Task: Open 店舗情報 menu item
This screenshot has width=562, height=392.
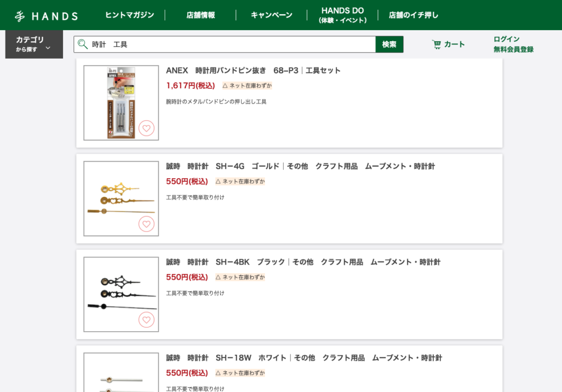Action: [201, 15]
